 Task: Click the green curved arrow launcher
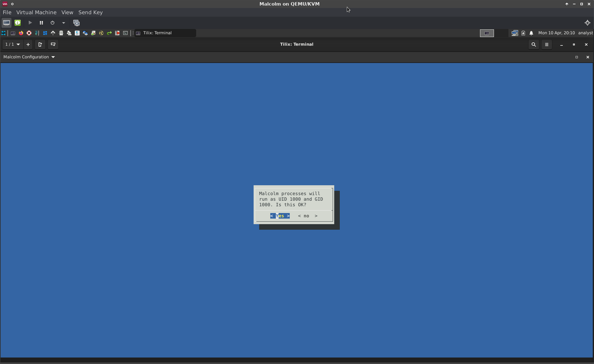(109, 33)
